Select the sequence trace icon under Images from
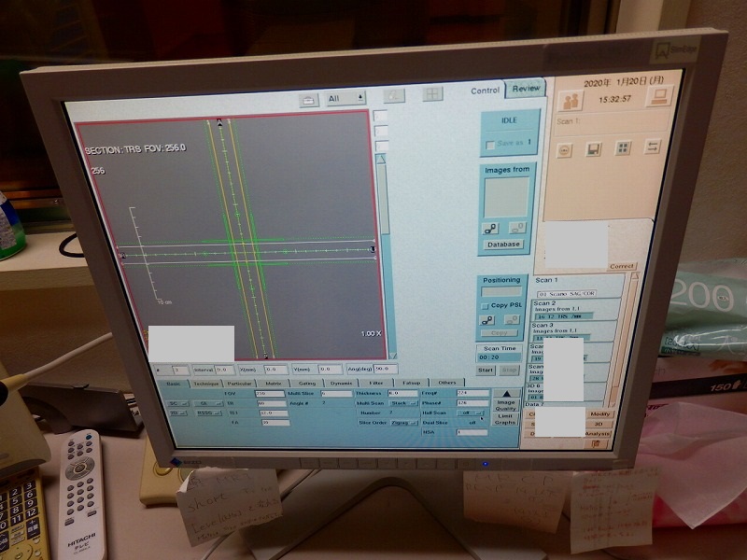 click(x=491, y=229)
